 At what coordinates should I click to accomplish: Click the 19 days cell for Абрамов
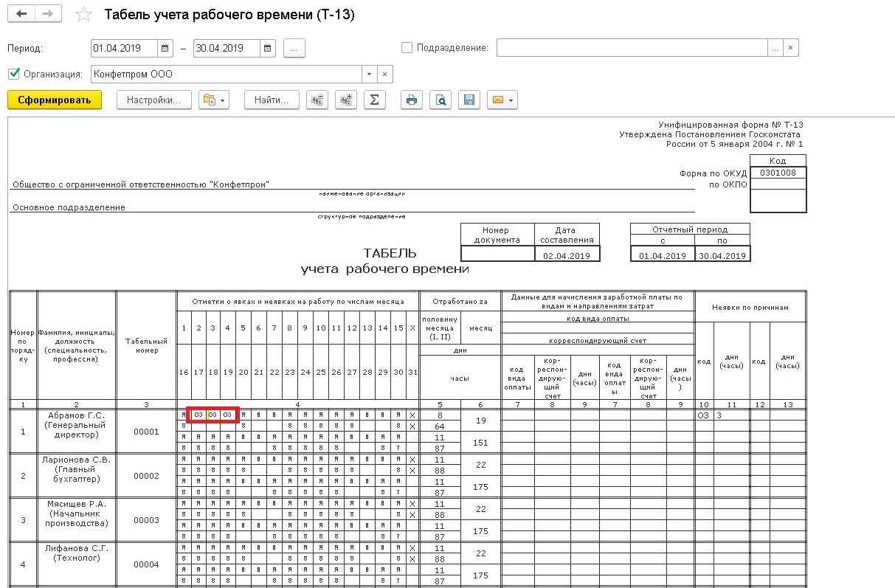pyautogui.click(x=480, y=421)
